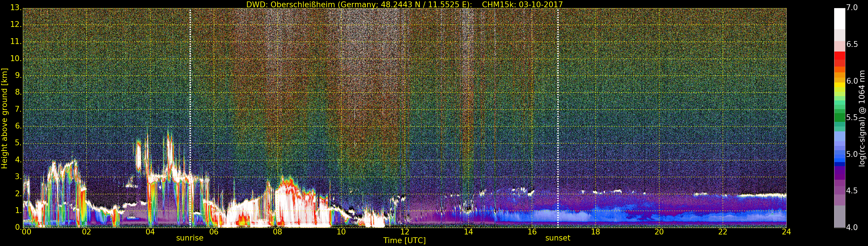Viewport: 868px width, 246px height.
Task: Select the sunset label below the time axis
Action: (558, 238)
